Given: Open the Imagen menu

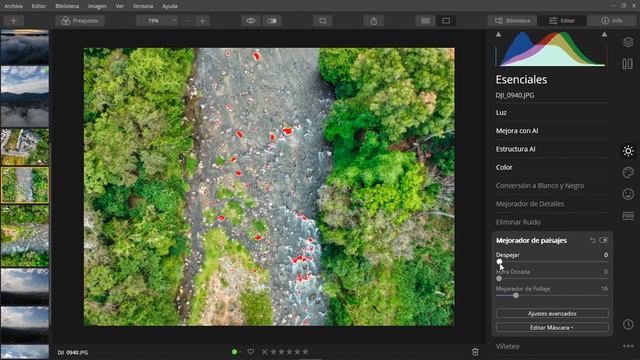Looking at the screenshot, I should tap(97, 6).
